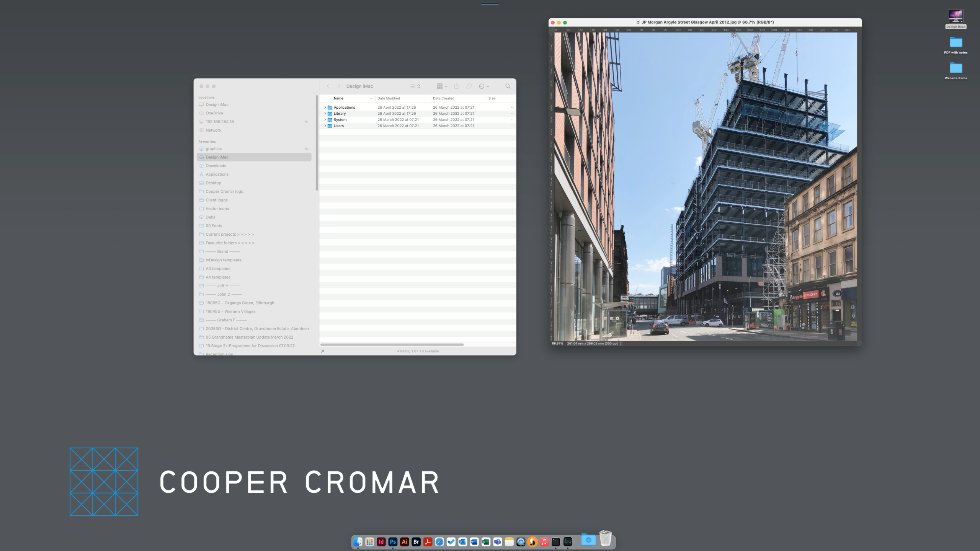Launch Adobe InDesign from the Dock
980x551 pixels.
pos(381,542)
